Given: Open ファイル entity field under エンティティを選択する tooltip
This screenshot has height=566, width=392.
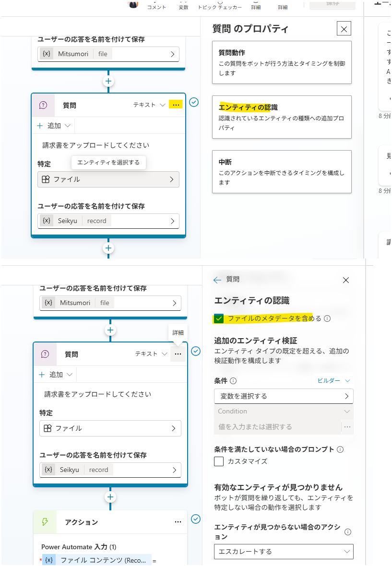Looking at the screenshot, I should pyautogui.click(x=108, y=179).
